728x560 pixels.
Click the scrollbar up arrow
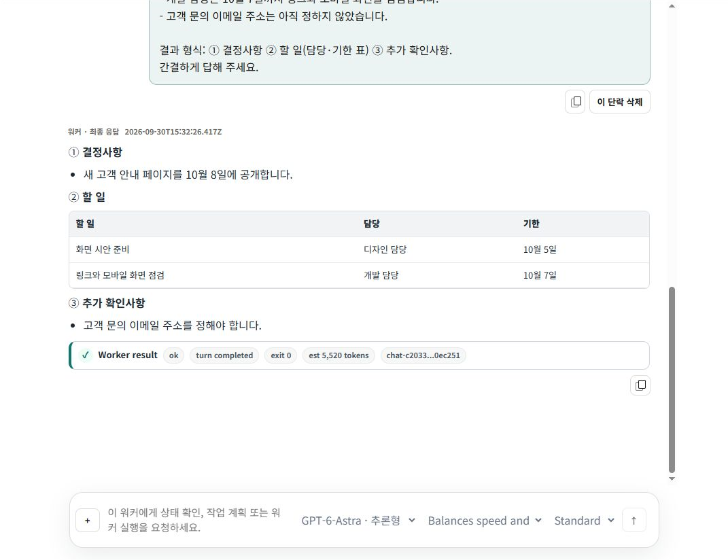(672, 6)
